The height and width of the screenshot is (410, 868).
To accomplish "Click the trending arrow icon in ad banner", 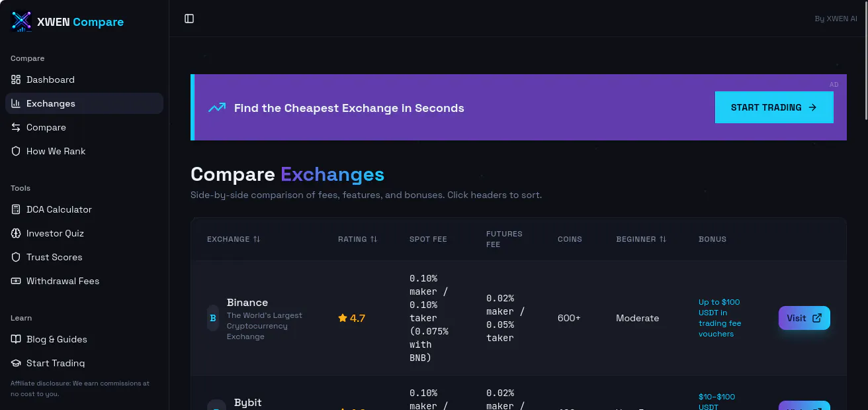I will click(217, 107).
